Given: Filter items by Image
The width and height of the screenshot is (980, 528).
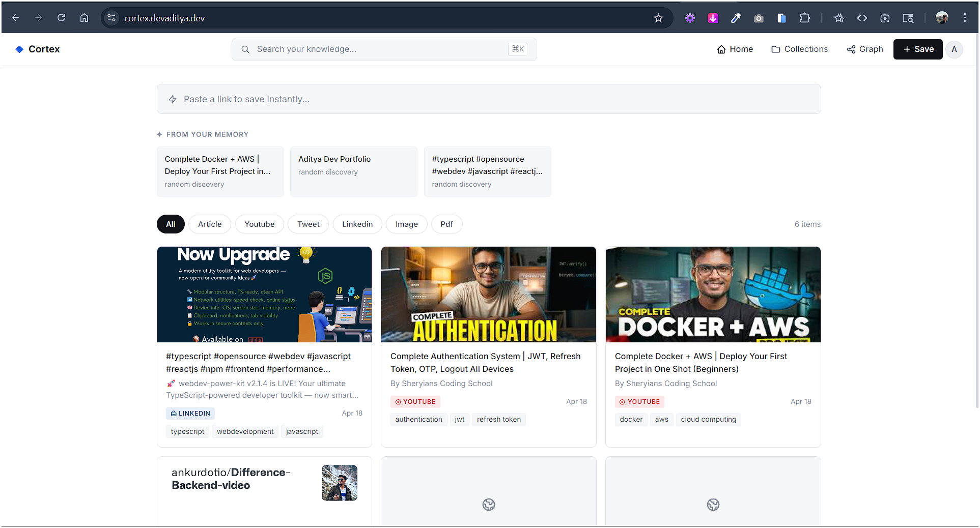Looking at the screenshot, I should click(x=406, y=224).
